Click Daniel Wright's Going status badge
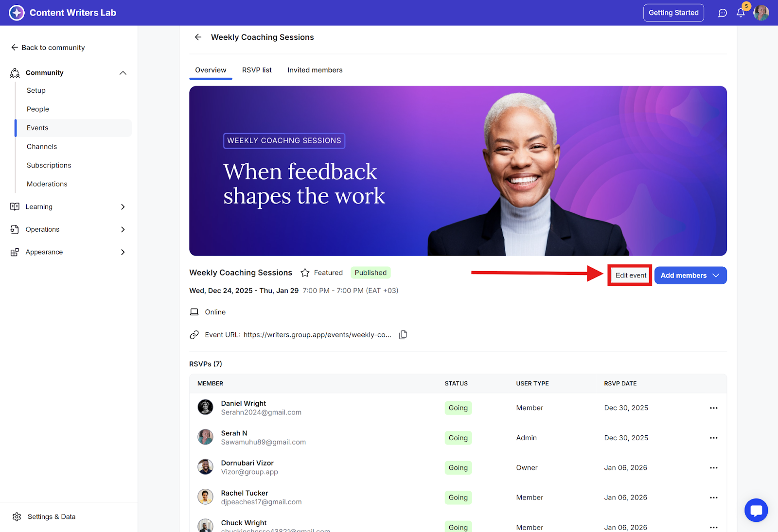The image size is (778, 532). pos(458,408)
